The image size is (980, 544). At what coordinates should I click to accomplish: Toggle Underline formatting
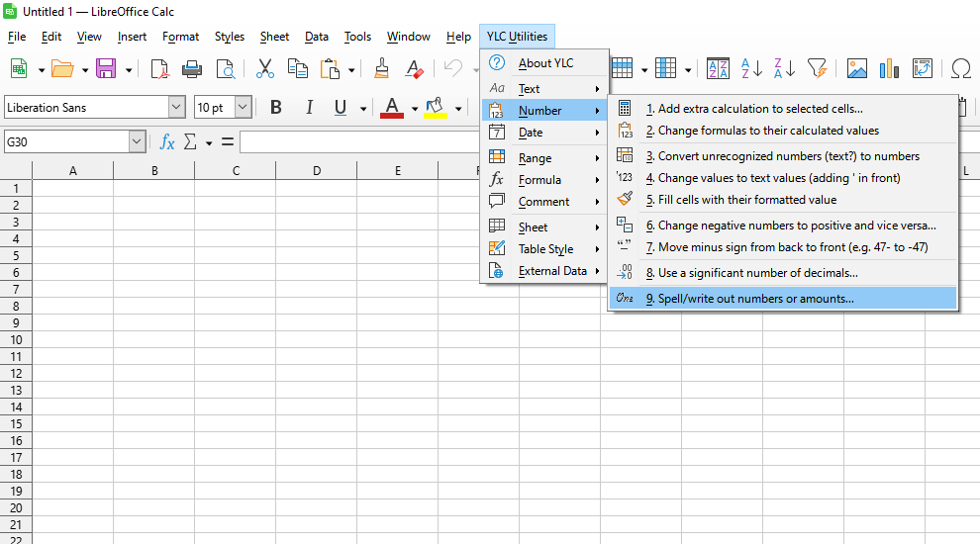pos(341,108)
